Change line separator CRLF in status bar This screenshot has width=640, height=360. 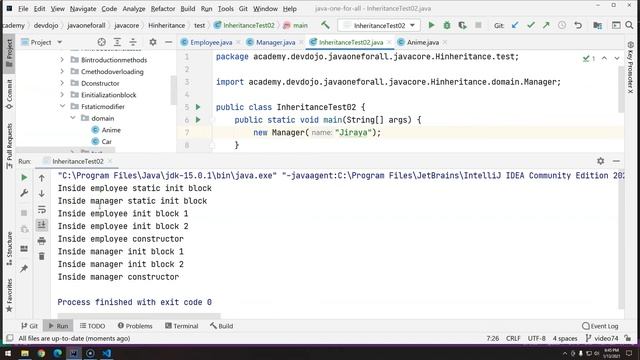tap(513, 338)
